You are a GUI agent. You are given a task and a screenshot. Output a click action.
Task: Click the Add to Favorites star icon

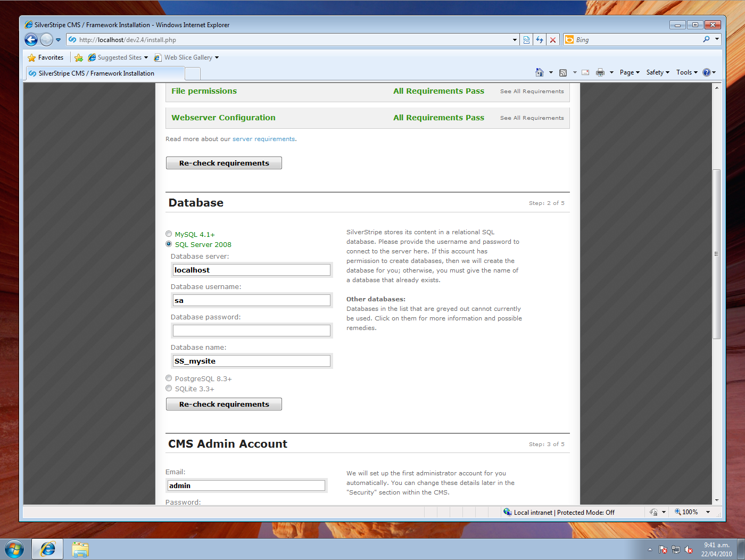pos(79,57)
